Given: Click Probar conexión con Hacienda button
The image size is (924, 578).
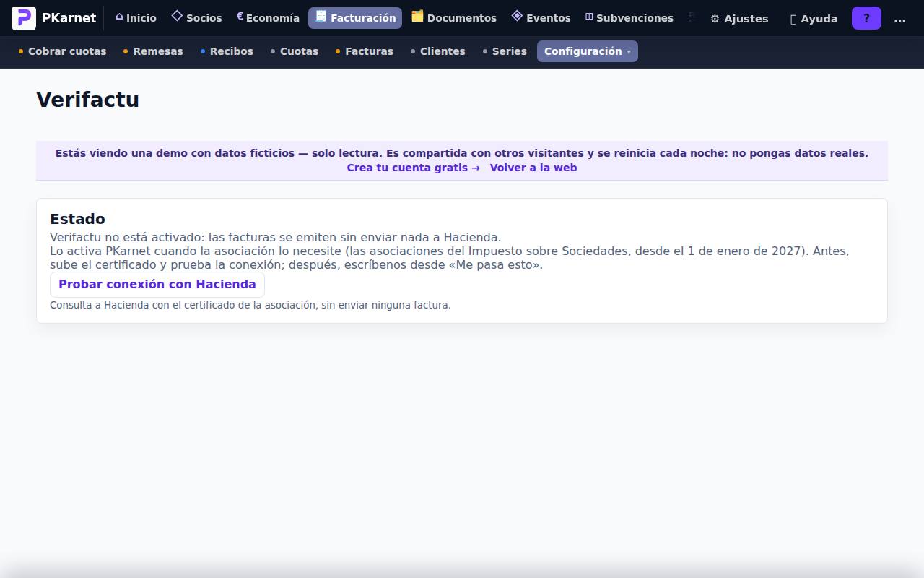Looking at the screenshot, I should pyautogui.click(x=157, y=285).
